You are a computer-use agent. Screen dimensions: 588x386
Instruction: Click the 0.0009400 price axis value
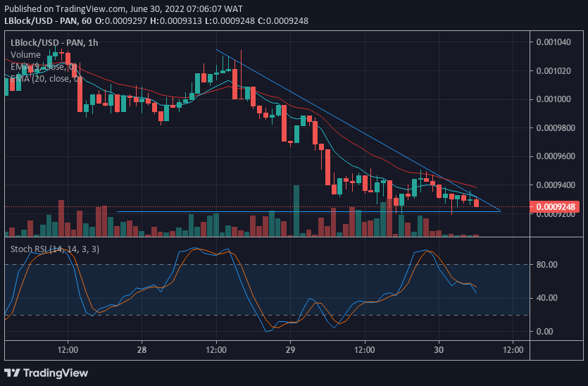click(556, 185)
